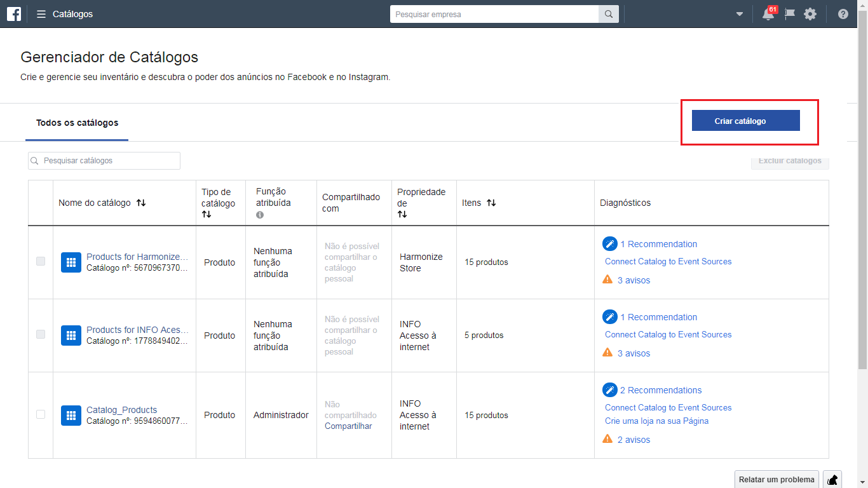Open the help question mark icon
Image resolution: width=868 pixels, height=488 pixels.
tap(843, 14)
